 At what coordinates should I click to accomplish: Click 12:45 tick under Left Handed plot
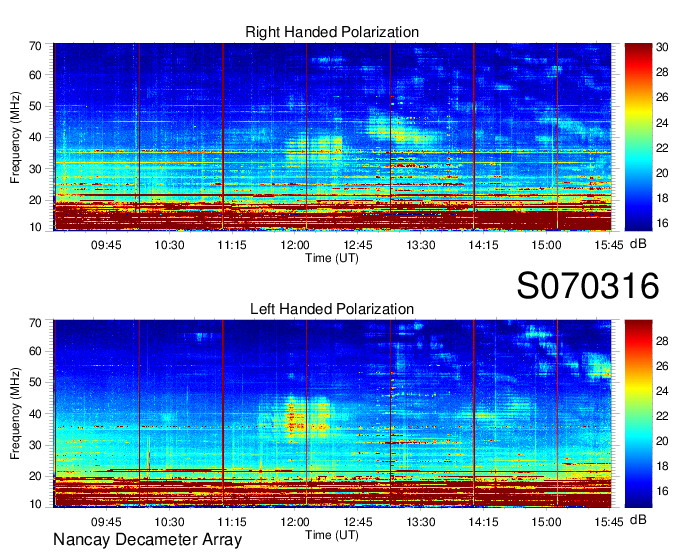click(x=358, y=522)
